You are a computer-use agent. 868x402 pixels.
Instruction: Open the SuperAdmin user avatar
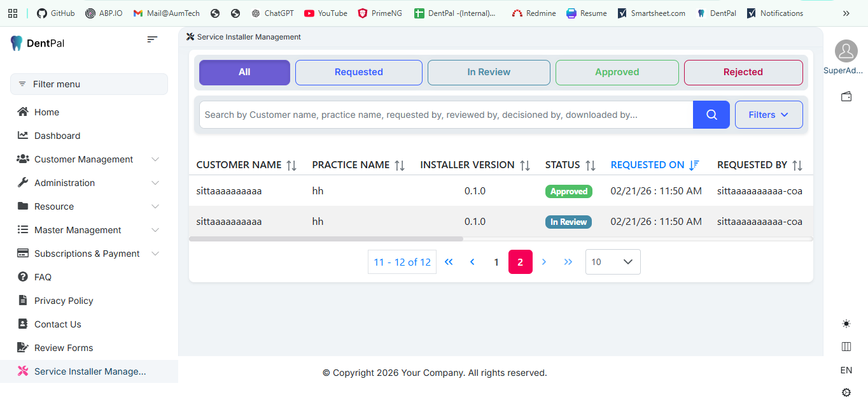pyautogui.click(x=846, y=51)
